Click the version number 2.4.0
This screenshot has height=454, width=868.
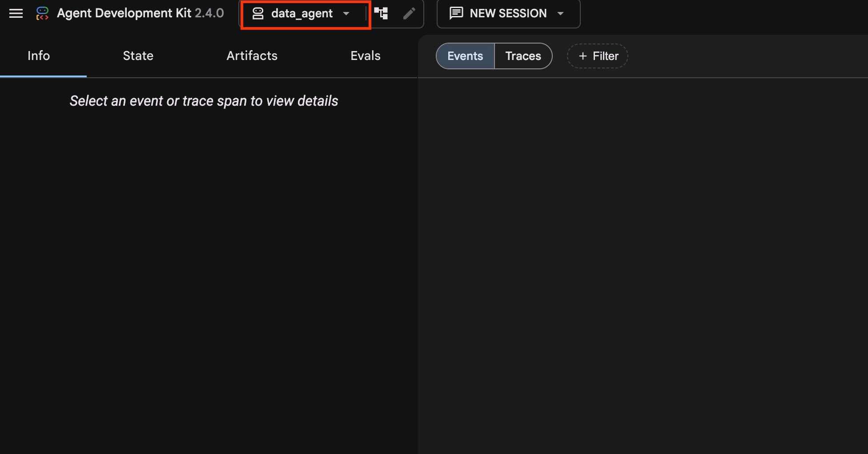click(x=209, y=13)
